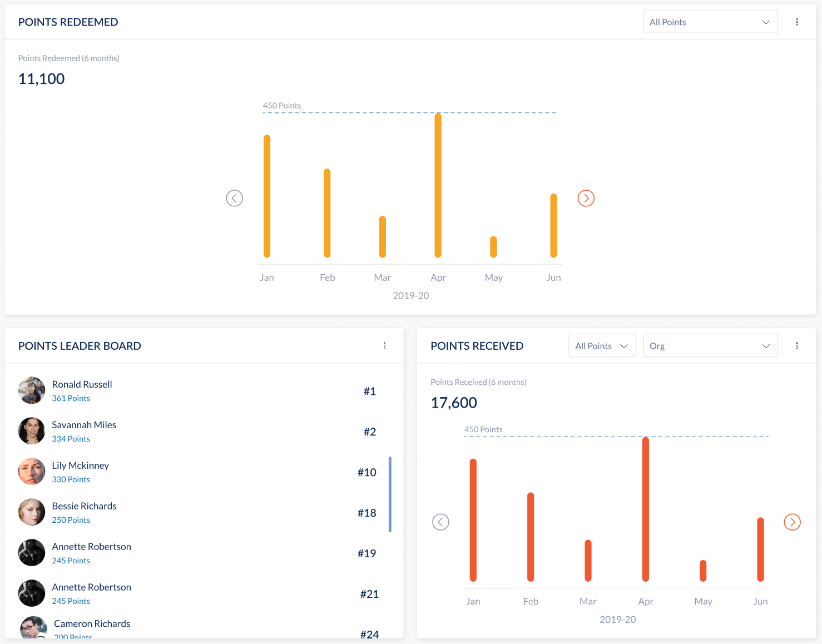
Task: Click rank #21 in the leader board
Action: tap(369, 595)
